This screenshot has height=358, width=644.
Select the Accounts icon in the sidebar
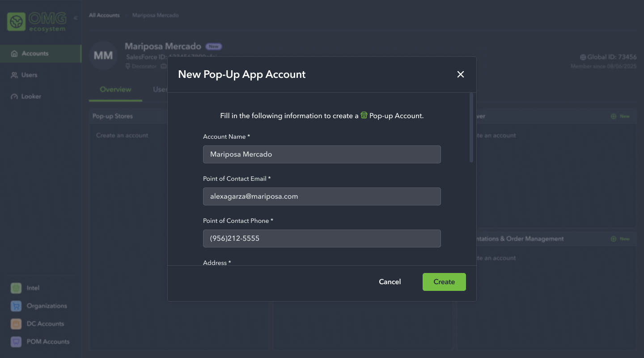[x=15, y=53]
